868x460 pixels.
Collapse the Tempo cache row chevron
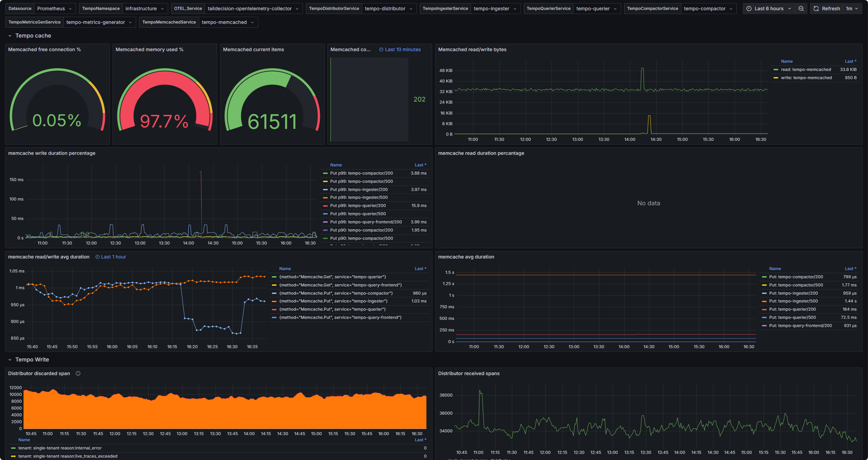[10, 36]
